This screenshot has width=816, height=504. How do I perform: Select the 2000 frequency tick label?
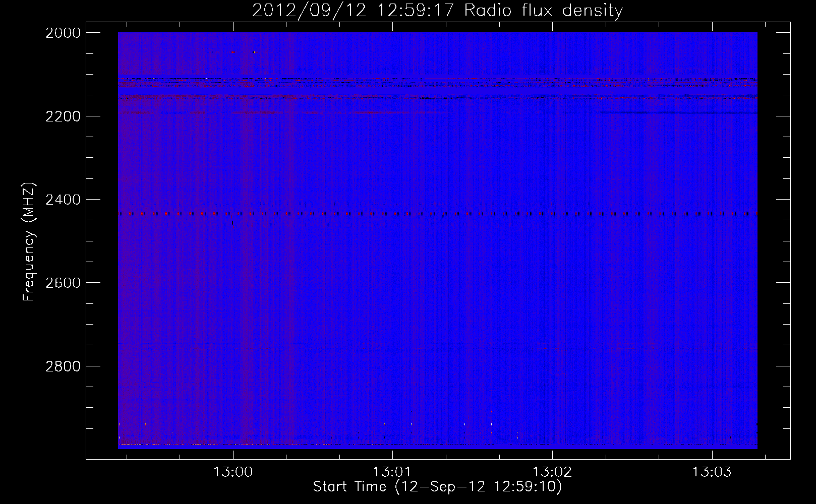pos(63,33)
